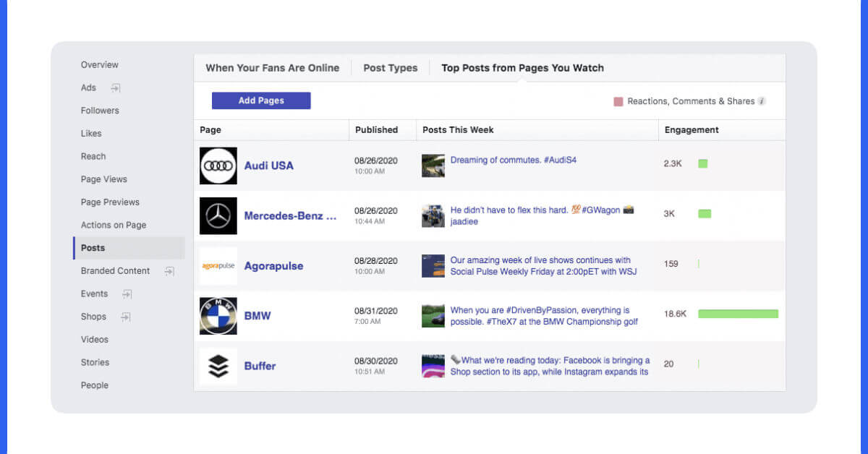This screenshot has height=454, width=868.
Task: Open Ads in the sidebar
Action: pos(88,88)
